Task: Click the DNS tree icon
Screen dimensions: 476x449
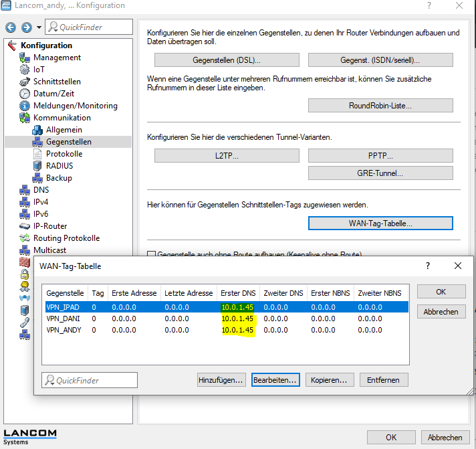Action: pyautogui.click(x=25, y=190)
